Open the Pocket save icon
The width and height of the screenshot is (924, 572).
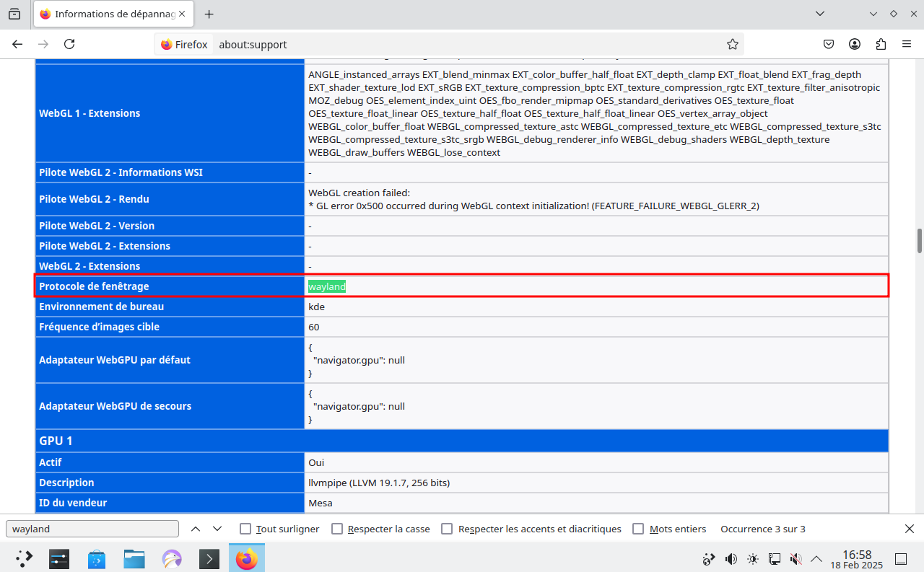pos(829,44)
